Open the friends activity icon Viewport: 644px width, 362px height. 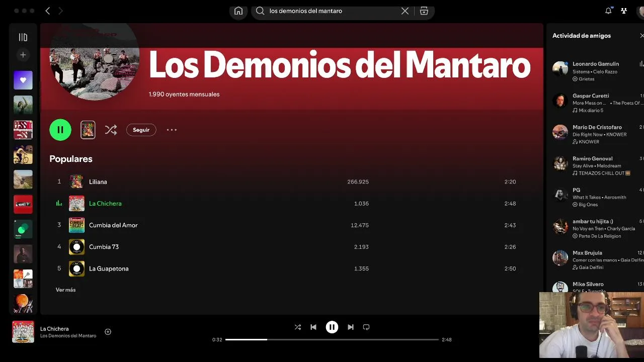tap(624, 11)
